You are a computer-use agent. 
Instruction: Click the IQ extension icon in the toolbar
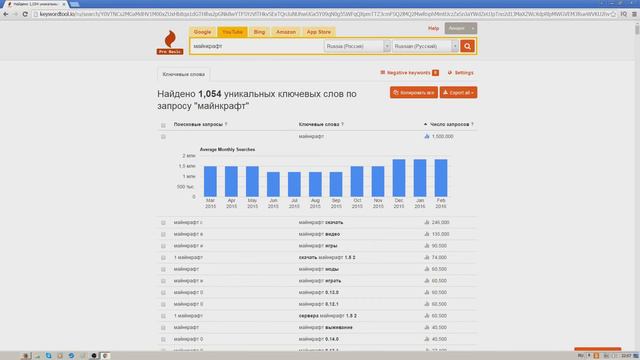[624, 14]
